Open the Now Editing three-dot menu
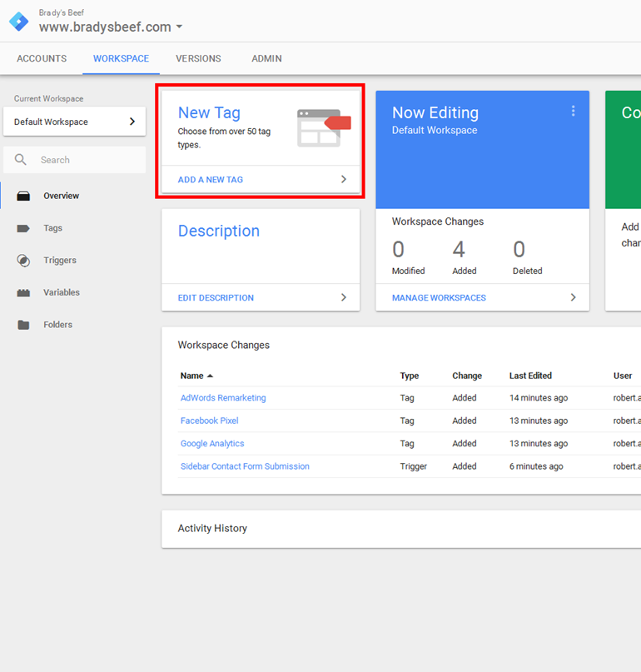 [x=573, y=112]
